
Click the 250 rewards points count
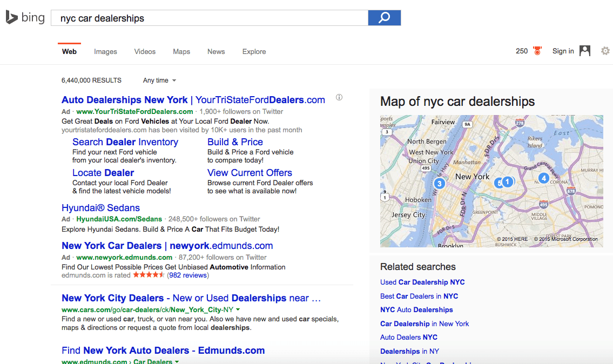522,51
